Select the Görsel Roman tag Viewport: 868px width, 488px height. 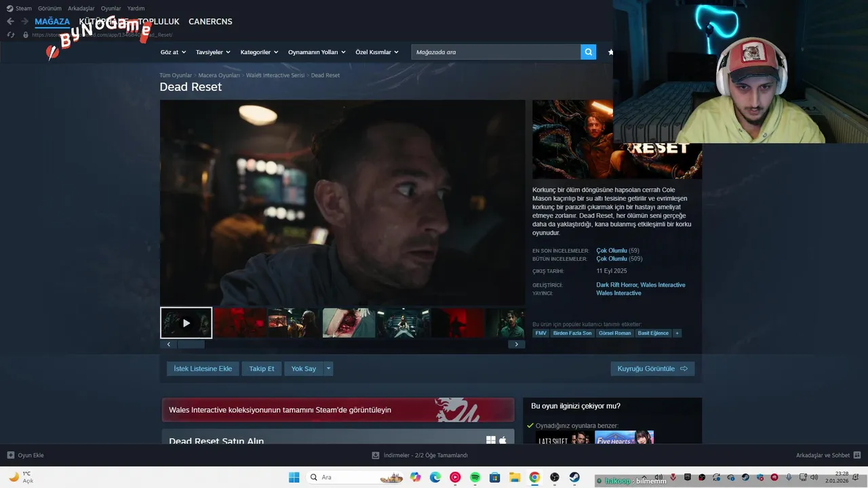click(x=614, y=333)
